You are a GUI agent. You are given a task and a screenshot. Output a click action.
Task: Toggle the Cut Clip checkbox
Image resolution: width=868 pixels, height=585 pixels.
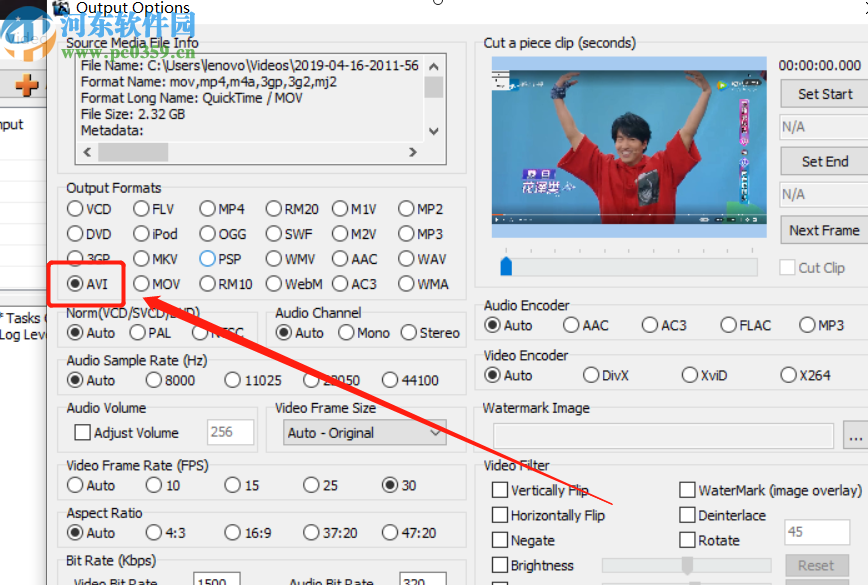pyautogui.click(x=787, y=267)
